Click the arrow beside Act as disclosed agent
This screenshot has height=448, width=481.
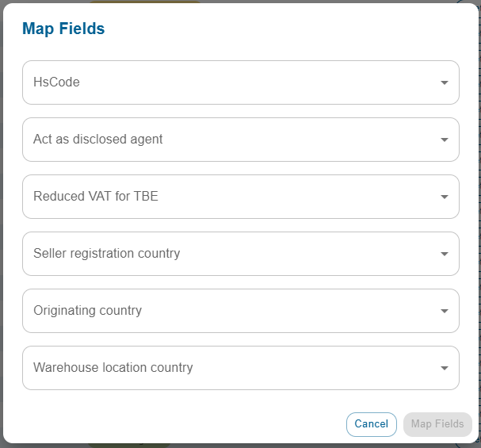pyautogui.click(x=444, y=140)
